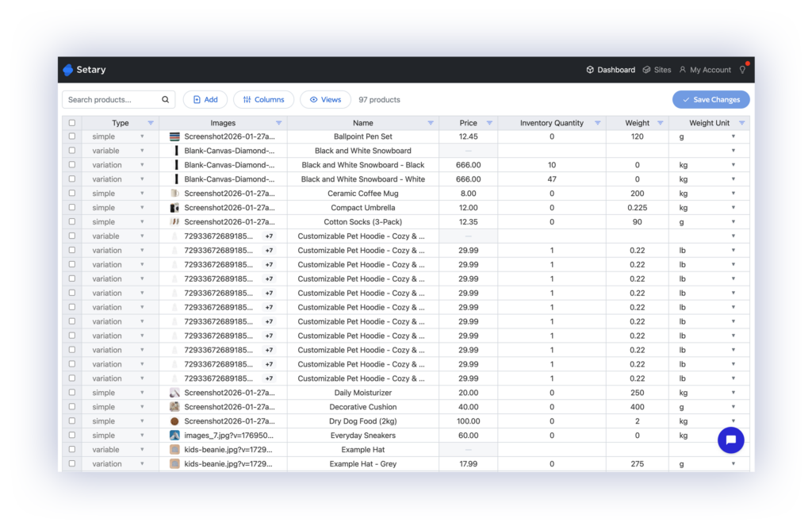Click the Cotton Socks image thumbnail

tap(174, 222)
